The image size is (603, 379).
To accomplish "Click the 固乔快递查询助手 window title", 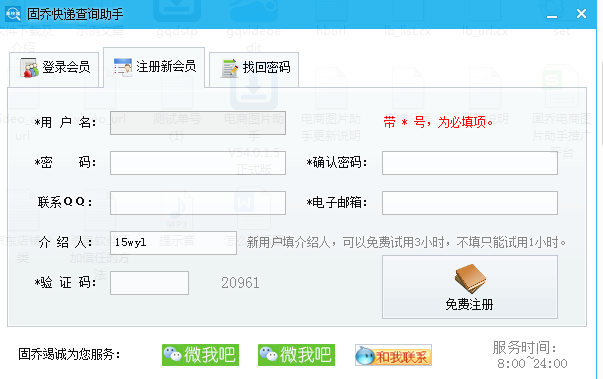I will 75,14.
